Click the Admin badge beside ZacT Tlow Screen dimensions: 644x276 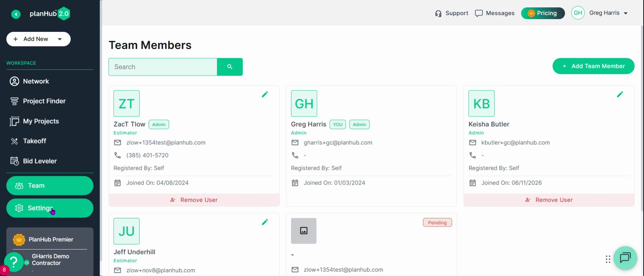click(x=159, y=125)
